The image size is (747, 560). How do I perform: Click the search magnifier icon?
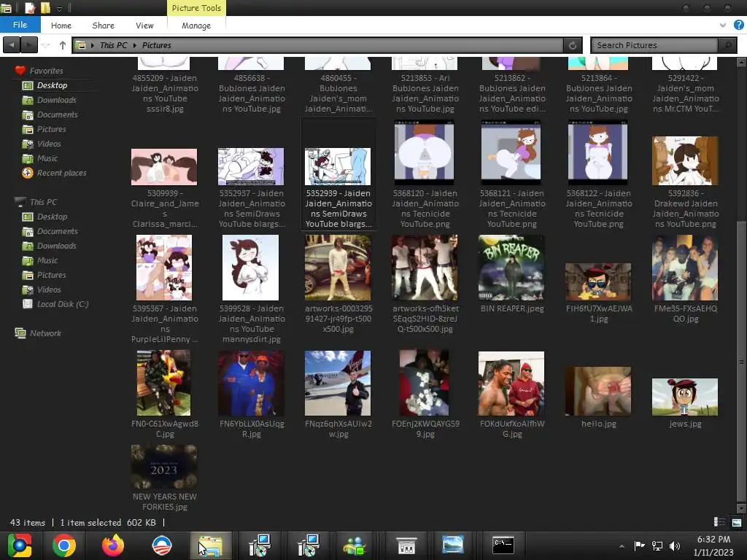pos(727,45)
